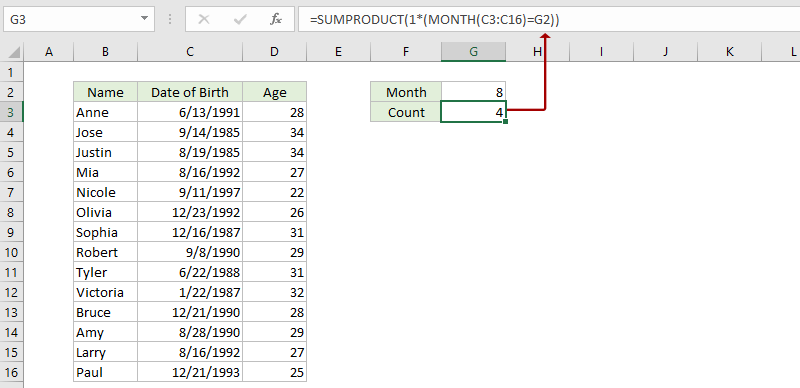Select the cell with name Sophia

click(105, 232)
